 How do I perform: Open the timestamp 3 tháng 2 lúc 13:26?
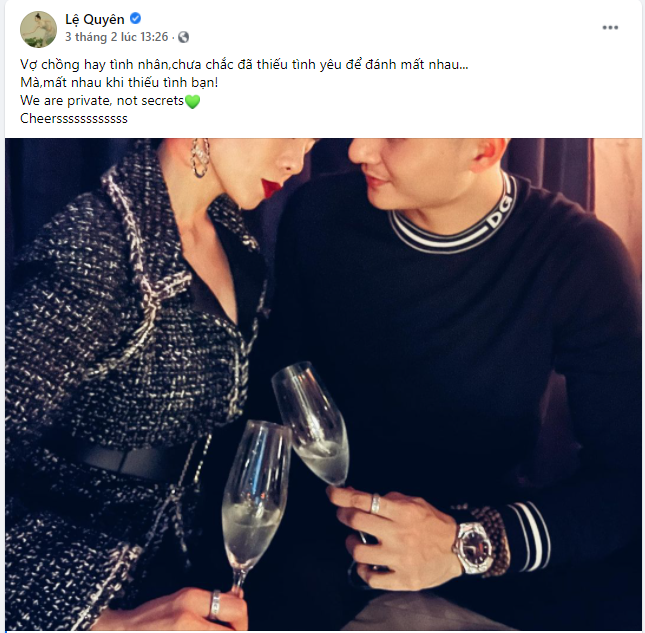[x=117, y=37]
